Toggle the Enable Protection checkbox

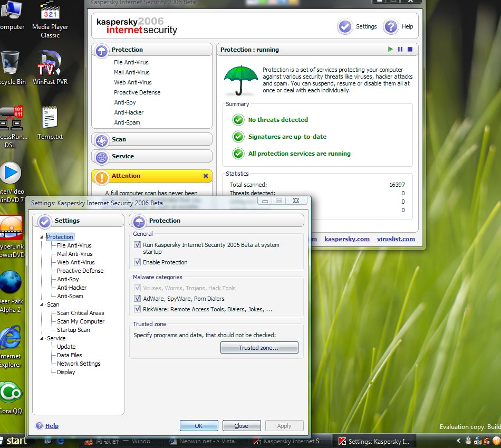(138, 262)
